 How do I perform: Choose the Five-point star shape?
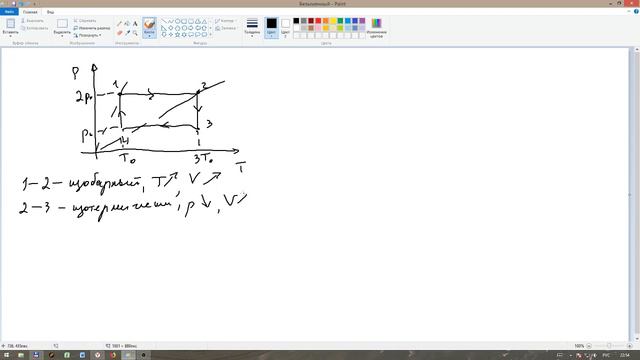[178, 35]
